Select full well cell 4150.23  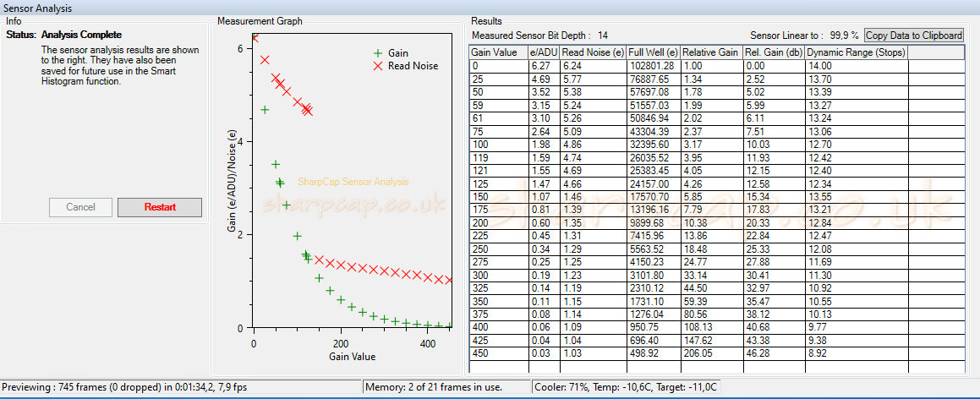coord(653,262)
